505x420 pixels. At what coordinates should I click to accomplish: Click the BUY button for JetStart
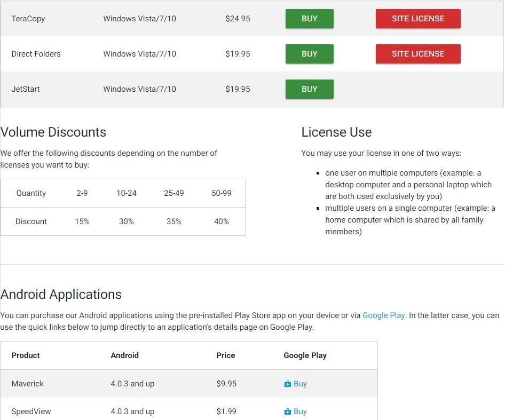309,89
